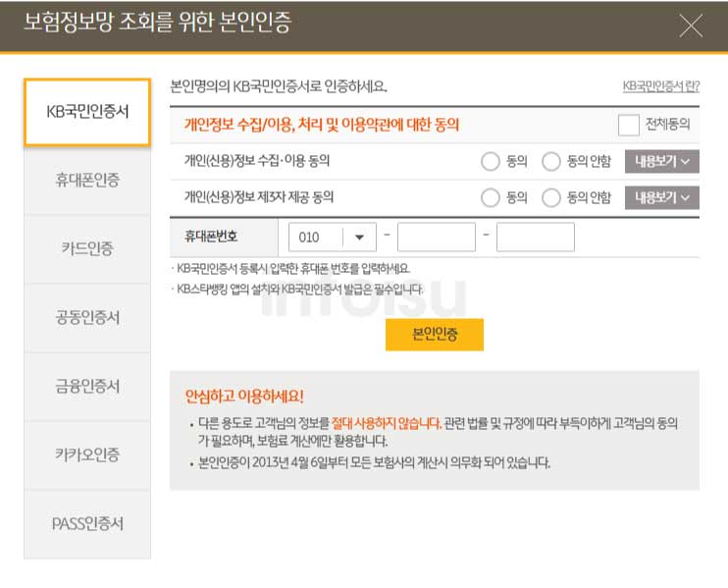
Task: Select 동의 안함 for 제3자 제공 동의
Action: click(x=551, y=198)
